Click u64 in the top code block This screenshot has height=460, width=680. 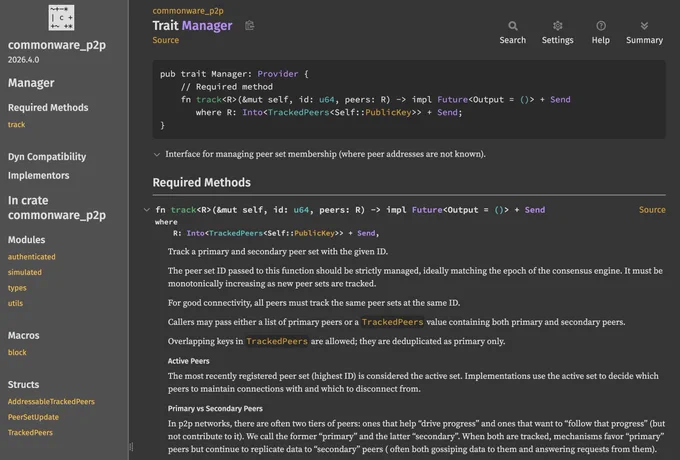click(x=327, y=99)
